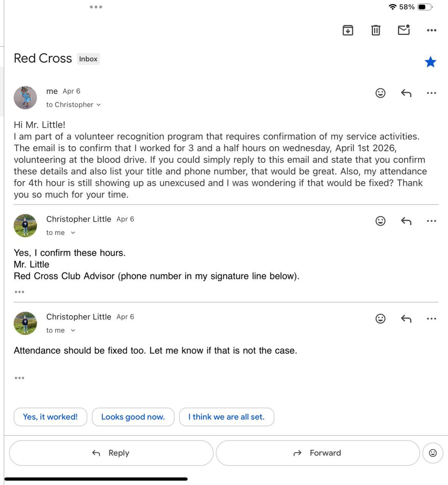Unstar the Red Cross conversation

pyautogui.click(x=430, y=62)
